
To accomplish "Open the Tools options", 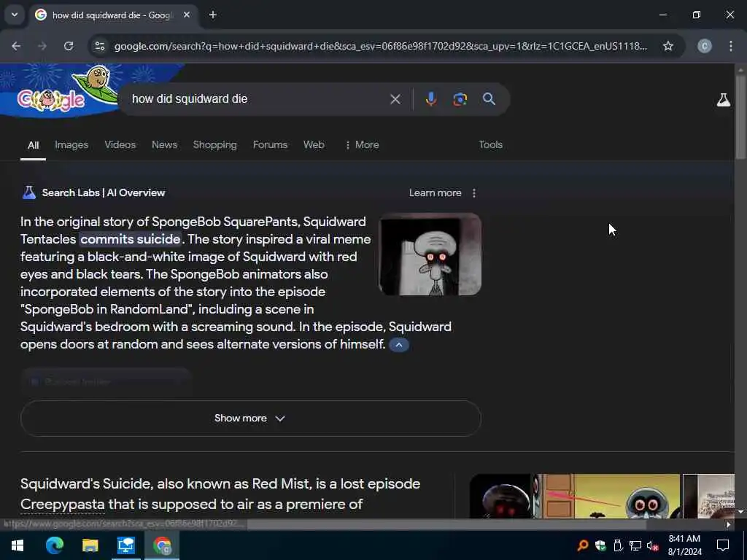I will pos(490,145).
